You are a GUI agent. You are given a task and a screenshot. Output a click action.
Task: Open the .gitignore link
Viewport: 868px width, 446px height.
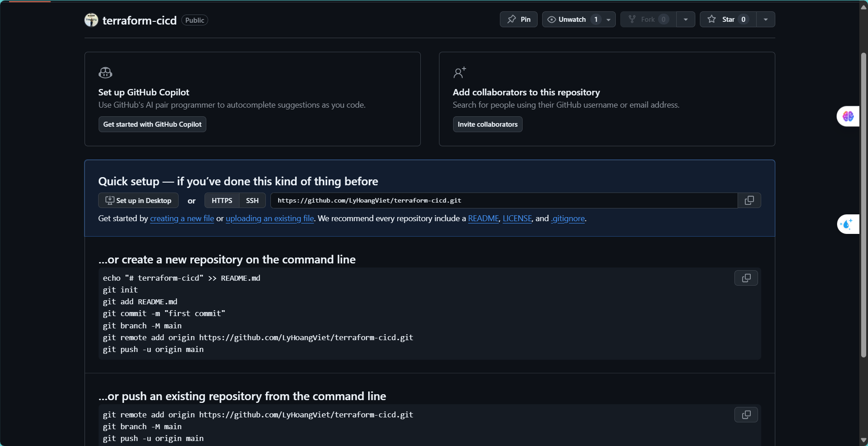tap(568, 218)
